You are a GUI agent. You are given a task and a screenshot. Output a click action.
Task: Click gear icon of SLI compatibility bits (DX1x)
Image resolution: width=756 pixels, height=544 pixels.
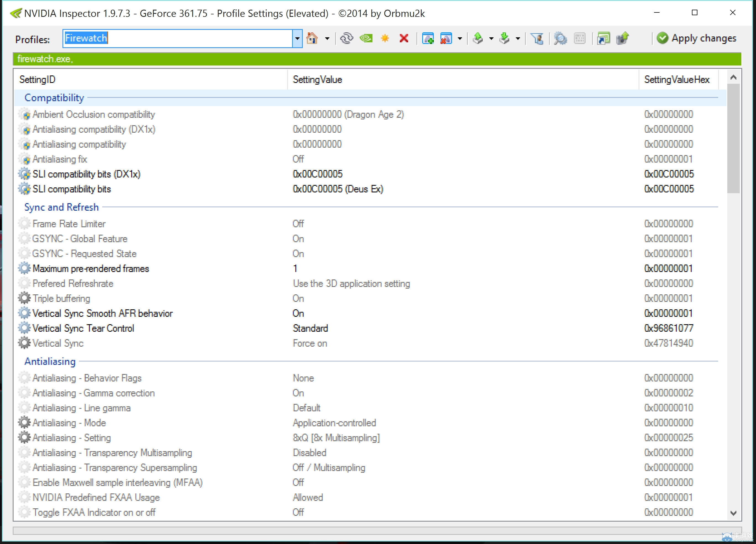pyautogui.click(x=24, y=174)
